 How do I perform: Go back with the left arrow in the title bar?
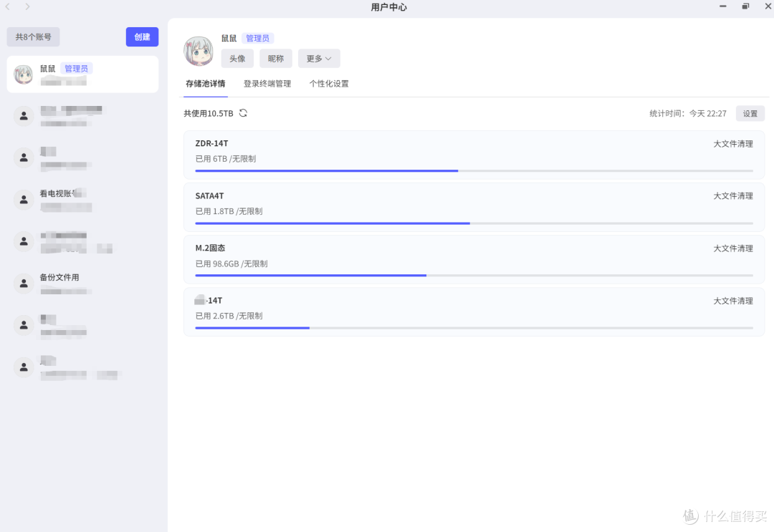pos(7,6)
